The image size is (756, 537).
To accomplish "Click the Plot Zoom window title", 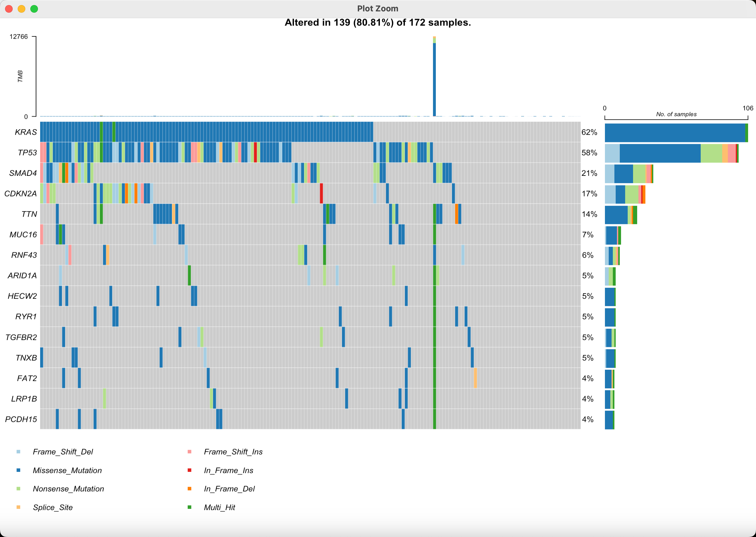I will (x=378, y=9).
